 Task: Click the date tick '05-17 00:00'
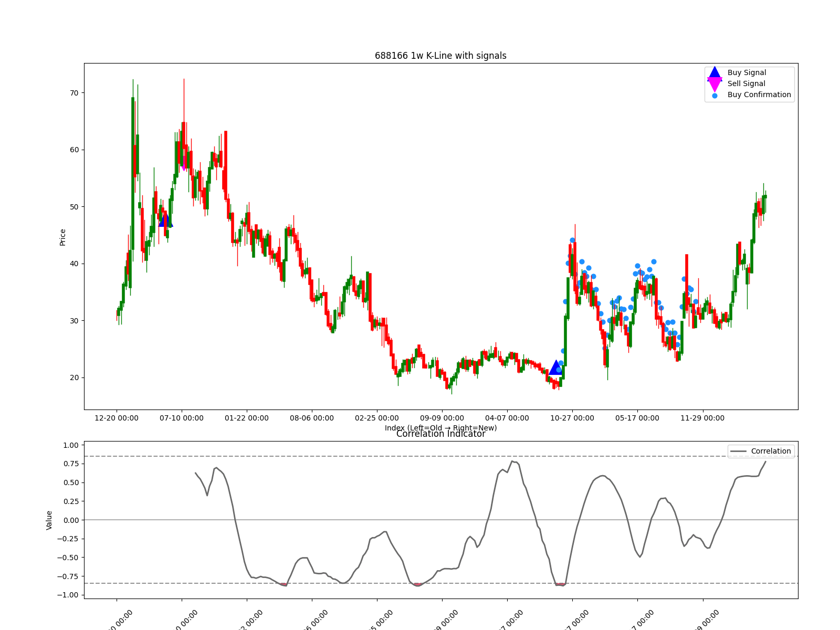point(637,418)
